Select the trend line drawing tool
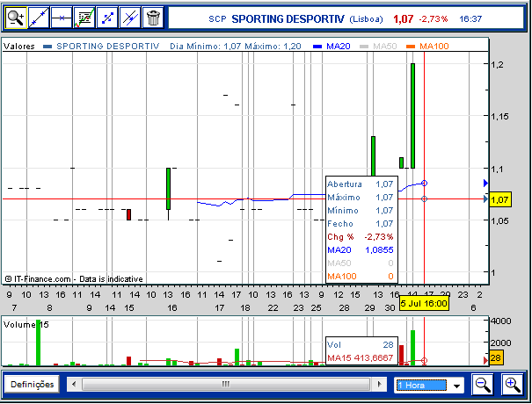The width and height of the screenshot is (532, 404). click(39, 18)
